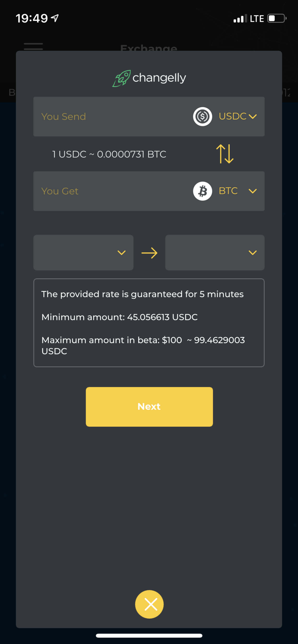
Task: Click the Changelly rocket logo
Action: pyautogui.click(x=122, y=77)
